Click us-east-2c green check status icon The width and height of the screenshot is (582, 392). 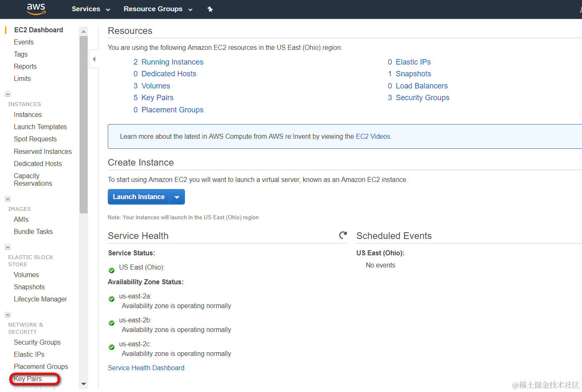pyautogui.click(x=112, y=347)
